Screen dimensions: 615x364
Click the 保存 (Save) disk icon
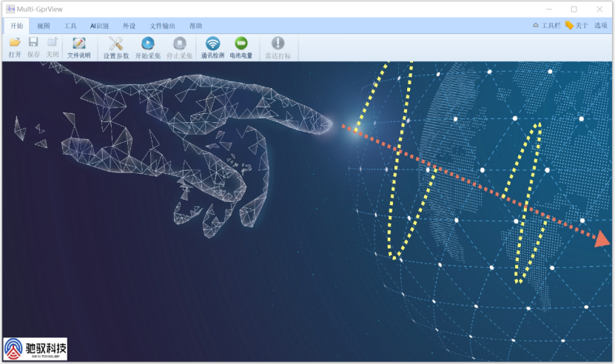(33, 44)
